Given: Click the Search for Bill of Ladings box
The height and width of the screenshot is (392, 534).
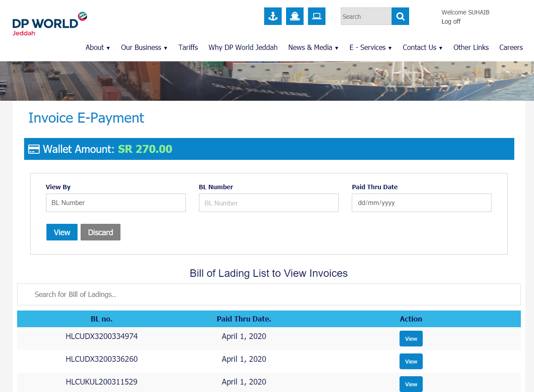Looking at the screenshot, I should coord(269,294).
